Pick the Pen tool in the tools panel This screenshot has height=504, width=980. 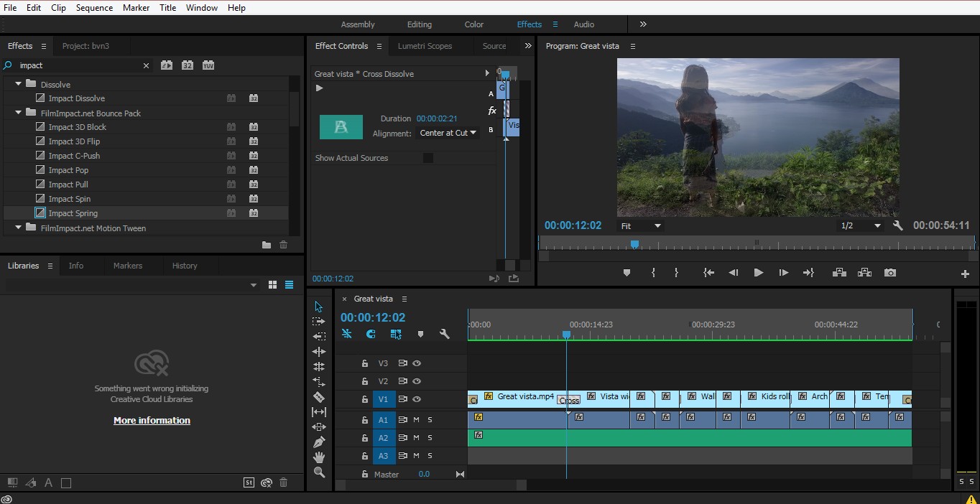tap(319, 442)
